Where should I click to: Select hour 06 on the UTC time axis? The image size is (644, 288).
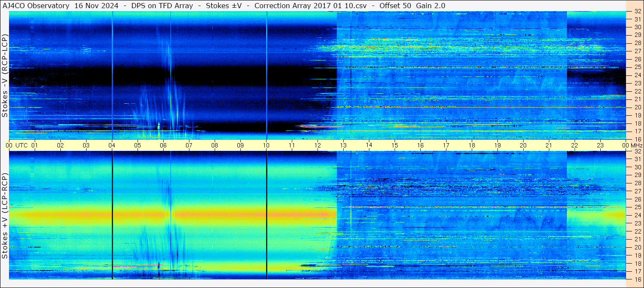[163, 145]
